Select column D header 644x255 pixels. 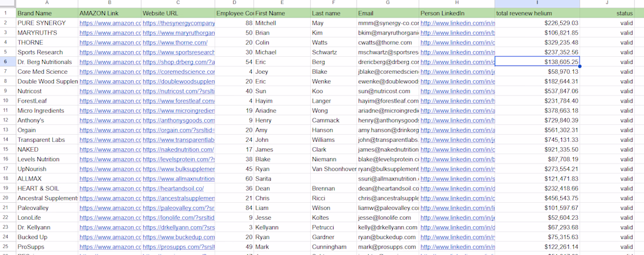coord(234,4)
